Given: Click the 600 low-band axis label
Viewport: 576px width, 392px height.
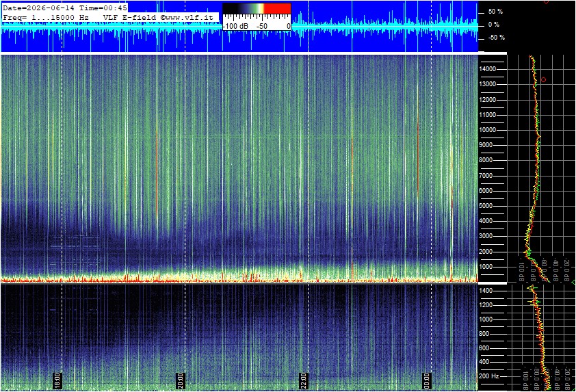Looking at the screenshot, I should pos(484,348).
